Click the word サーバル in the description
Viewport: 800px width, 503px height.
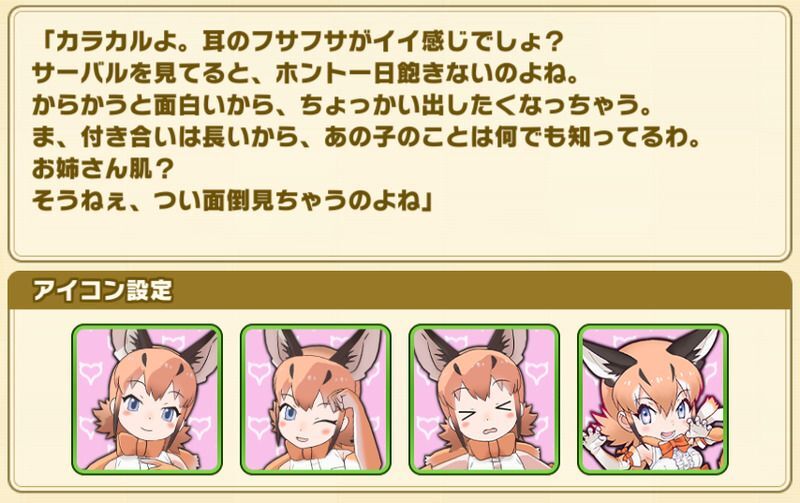tap(79, 74)
